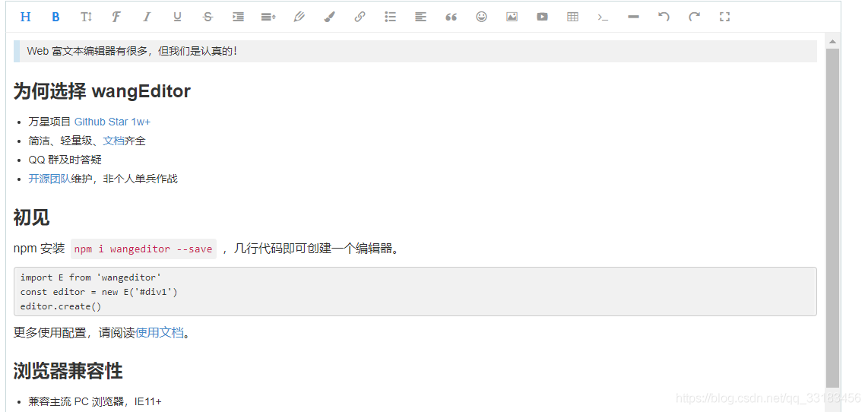Viewport: 868px width, 412px height.
Task: Toggle fullscreen editor mode
Action: coord(724,17)
